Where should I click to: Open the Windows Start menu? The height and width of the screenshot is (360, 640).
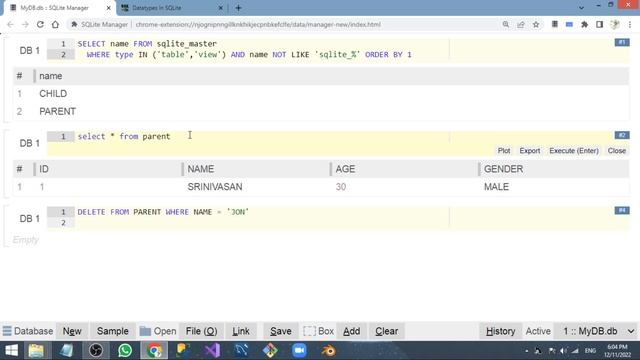(11, 351)
